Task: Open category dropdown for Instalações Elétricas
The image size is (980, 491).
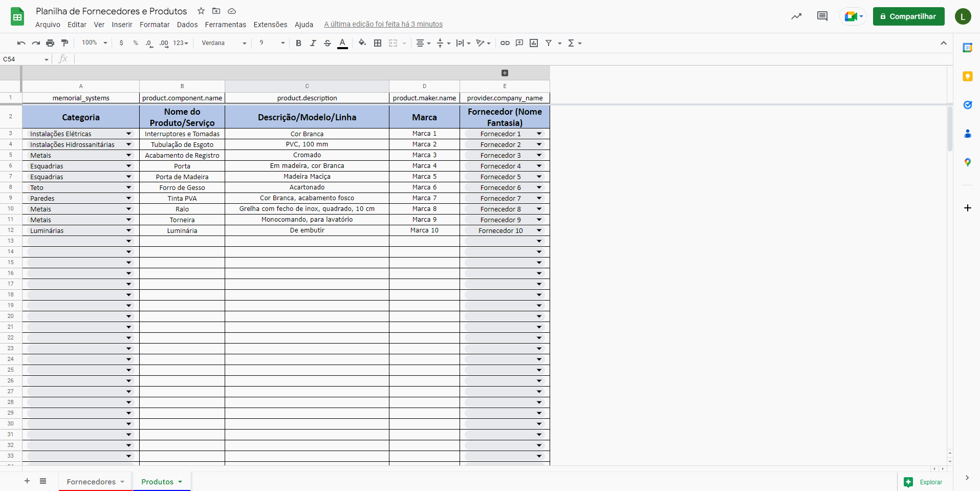Action: click(128, 134)
